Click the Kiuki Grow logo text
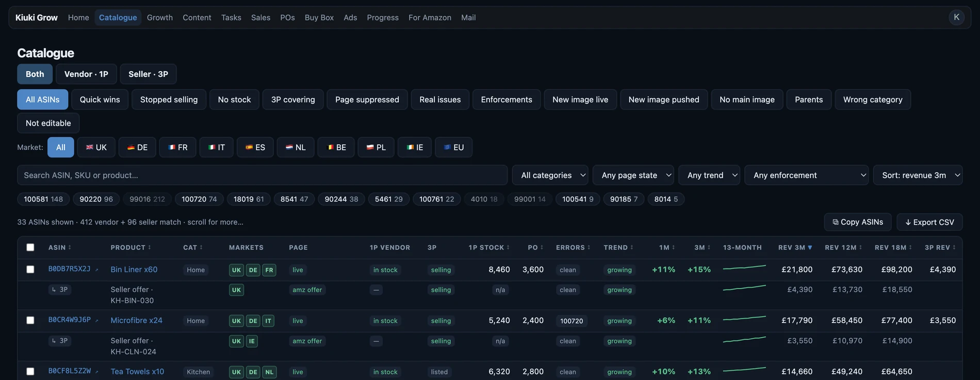The width and height of the screenshot is (980, 380). (36, 17)
